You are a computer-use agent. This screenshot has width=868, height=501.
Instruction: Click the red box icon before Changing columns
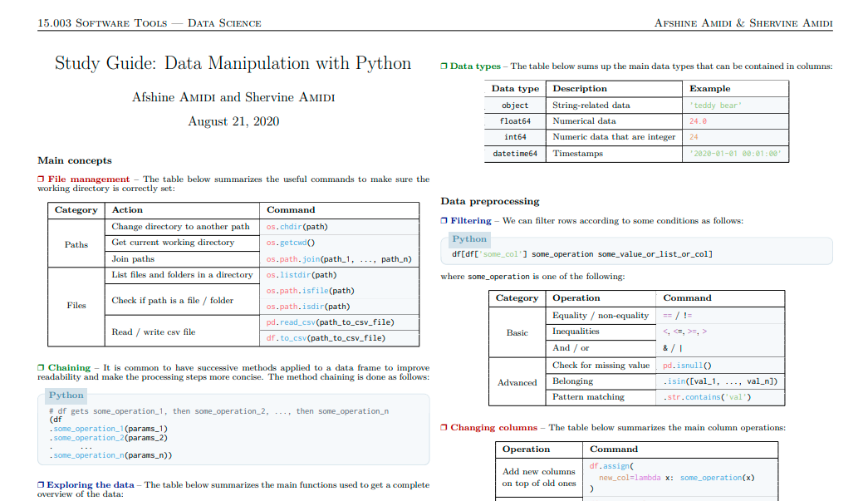pyautogui.click(x=444, y=428)
